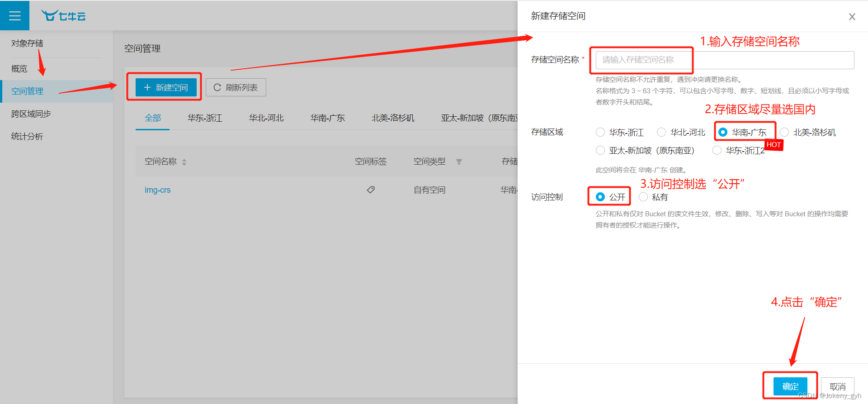868x404 pixels.
Task: Switch to the 华东-浙江 tab
Action: tap(205, 118)
